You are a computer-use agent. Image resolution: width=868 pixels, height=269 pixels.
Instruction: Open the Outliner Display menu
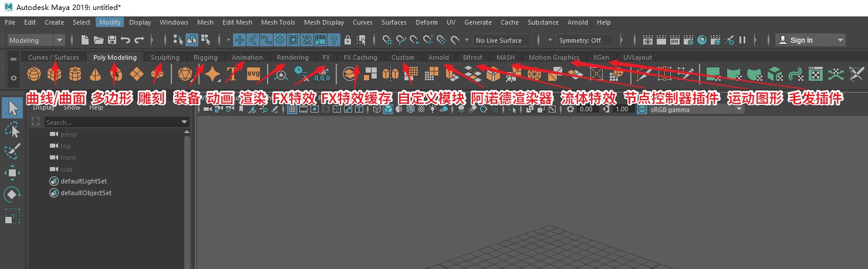click(44, 108)
